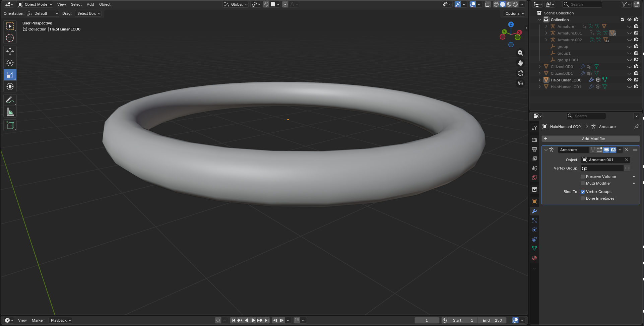Select the Move tool in toolbar
Viewport: 644px width, 326px height.
click(10, 51)
